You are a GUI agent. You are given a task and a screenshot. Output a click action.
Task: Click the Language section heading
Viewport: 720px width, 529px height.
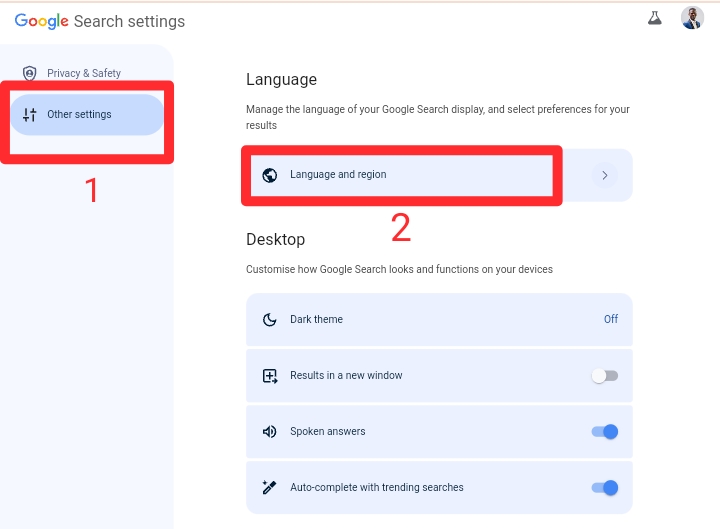281,79
